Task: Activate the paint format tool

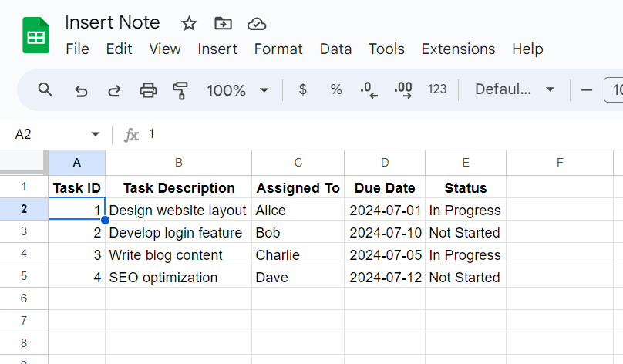Action: coord(181,90)
